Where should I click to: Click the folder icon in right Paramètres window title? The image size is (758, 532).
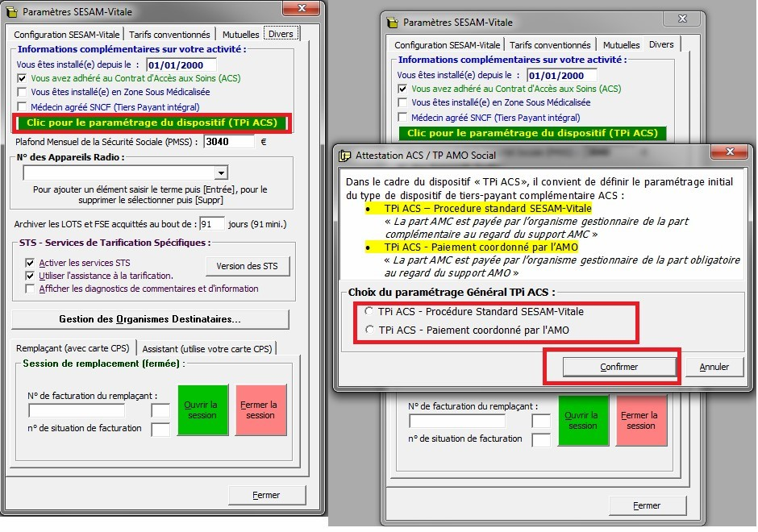(x=393, y=23)
